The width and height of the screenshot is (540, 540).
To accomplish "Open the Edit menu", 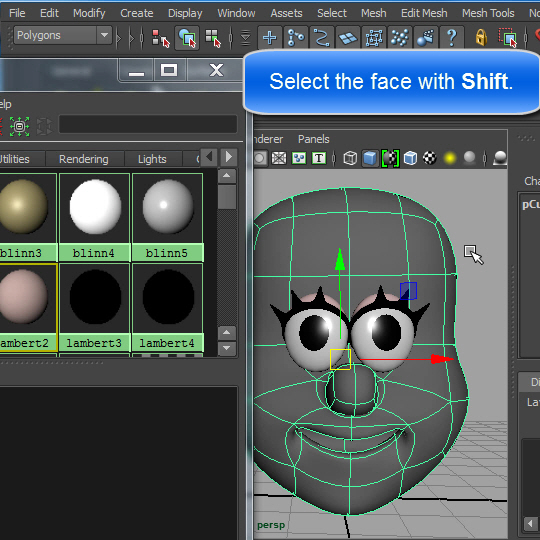I will (x=49, y=13).
